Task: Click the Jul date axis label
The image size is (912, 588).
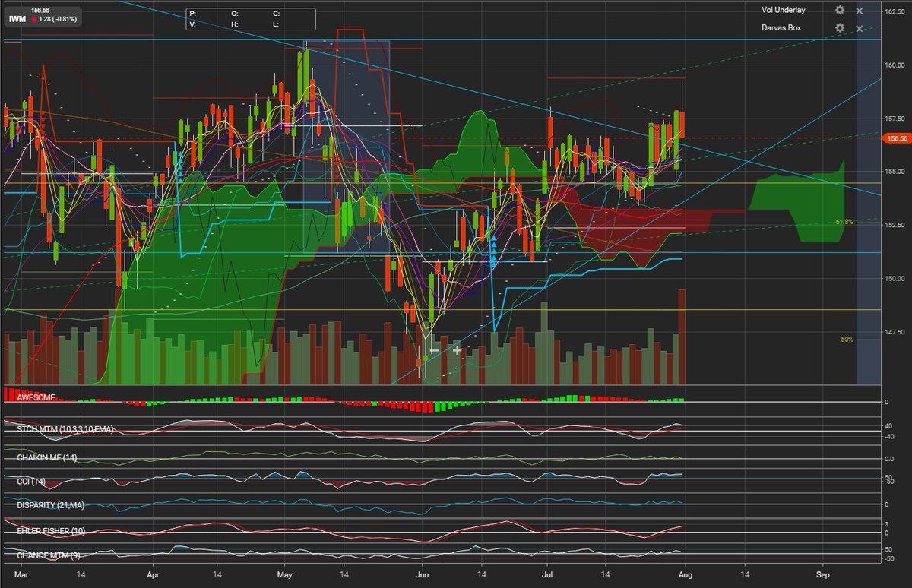Action: (x=546, y=575)
